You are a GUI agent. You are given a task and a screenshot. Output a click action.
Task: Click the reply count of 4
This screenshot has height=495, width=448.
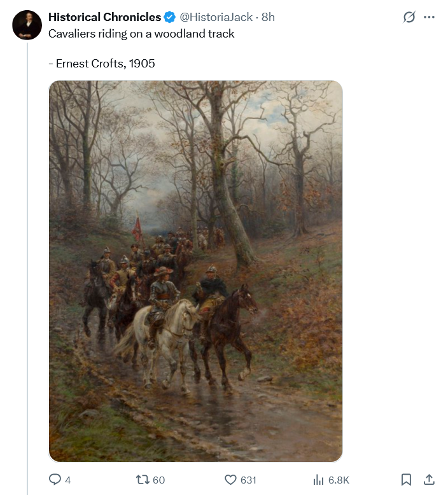[x=67, y=480]
